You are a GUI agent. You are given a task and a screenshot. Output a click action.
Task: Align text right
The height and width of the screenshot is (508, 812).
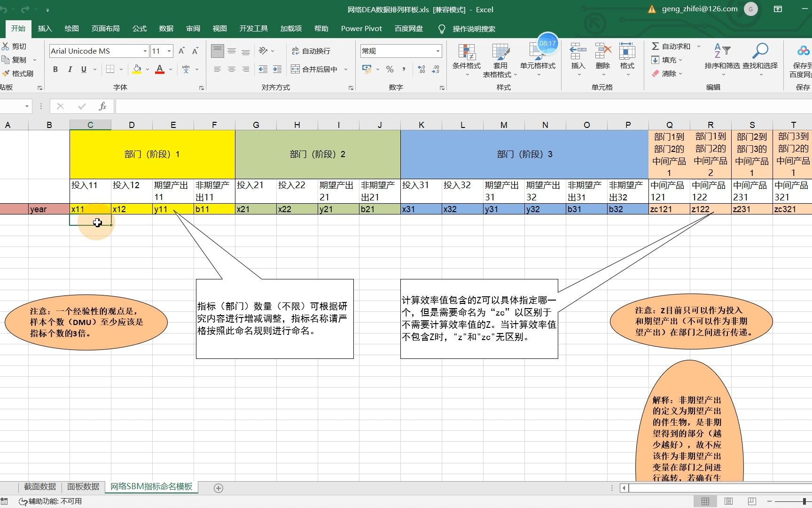point(246,69)
